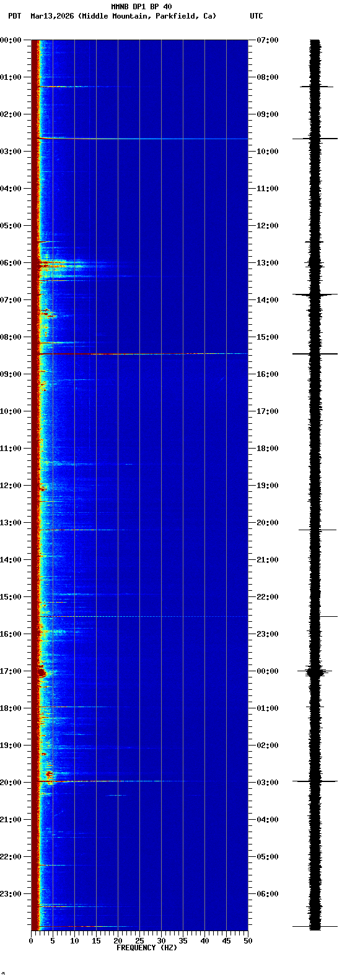Click the PDT time label '20:00'

point(11,783)
